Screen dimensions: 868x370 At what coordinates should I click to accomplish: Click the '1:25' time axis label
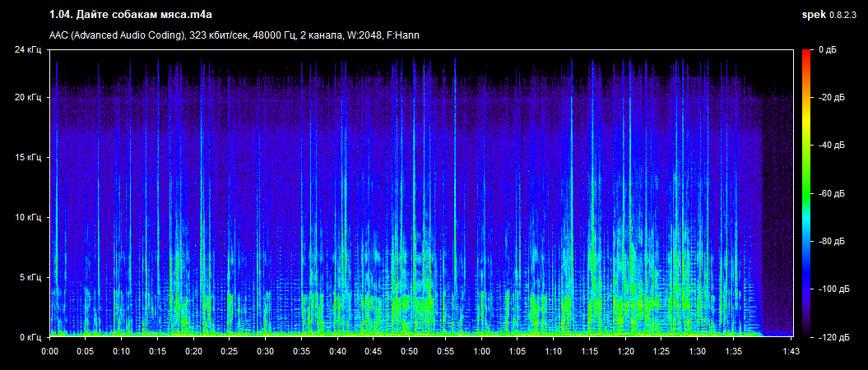[661, 350]
